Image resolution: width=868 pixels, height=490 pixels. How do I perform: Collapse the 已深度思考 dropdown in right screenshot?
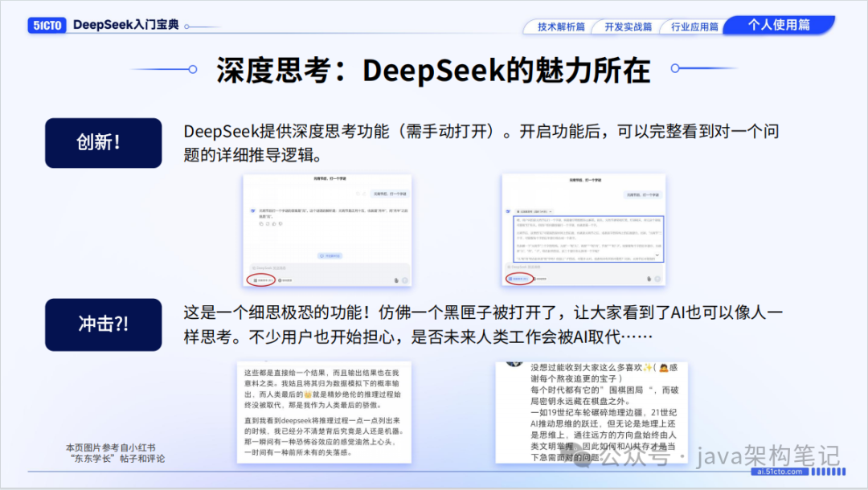click(534, 211)
